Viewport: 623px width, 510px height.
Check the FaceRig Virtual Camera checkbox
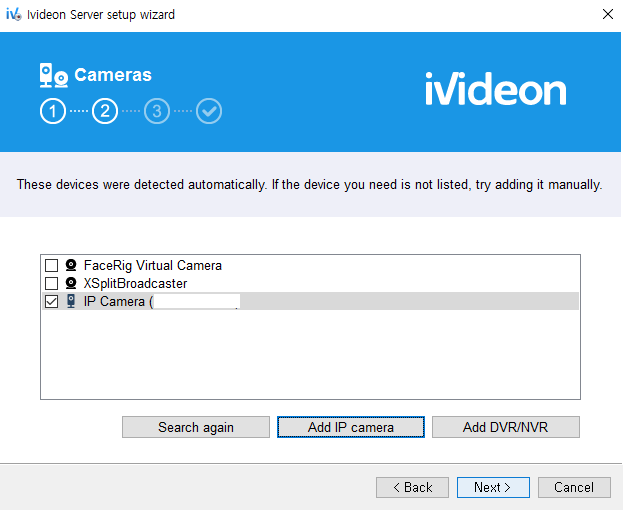(x=51, y=265)
